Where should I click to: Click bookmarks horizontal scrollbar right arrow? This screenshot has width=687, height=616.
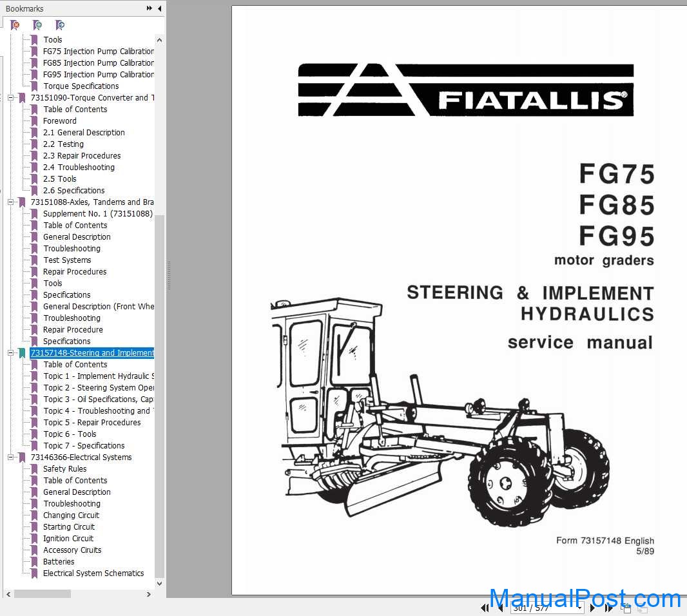point(148,594)
